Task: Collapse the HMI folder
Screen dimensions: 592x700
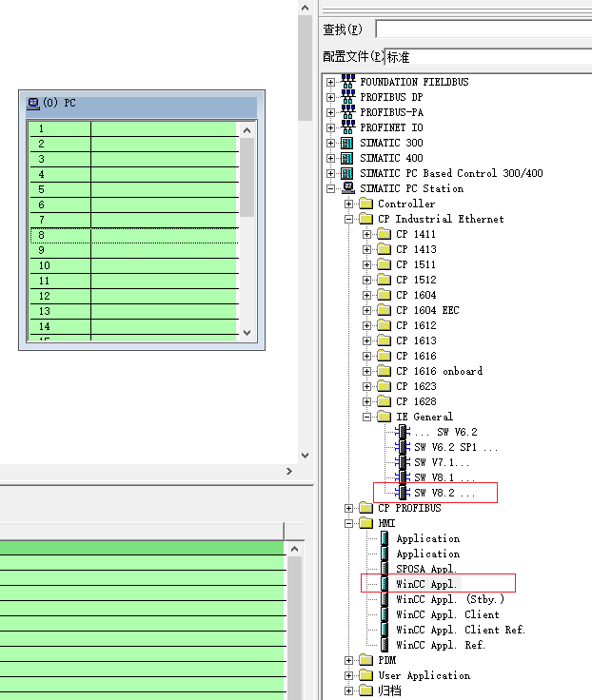Action: tap(349, 523)
